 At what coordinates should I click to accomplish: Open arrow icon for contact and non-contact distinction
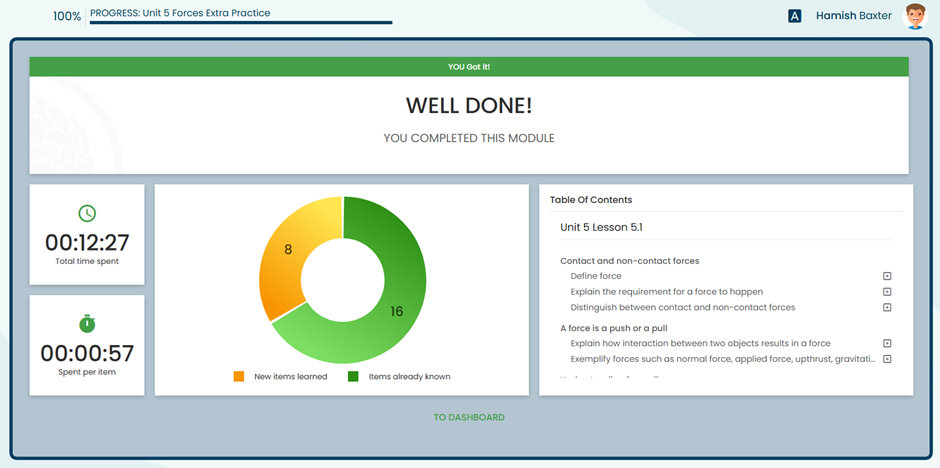pos(887,307)
